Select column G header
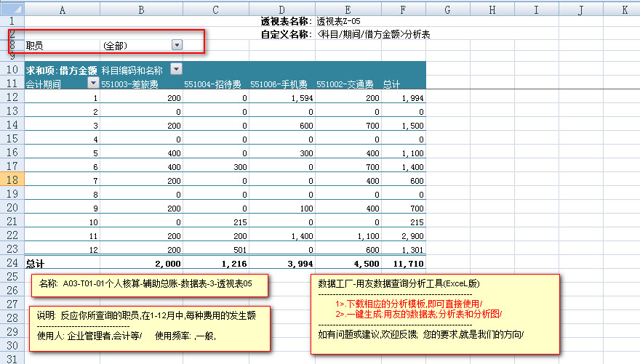This screenshot has height=364, width=640. tap(447, 9)
